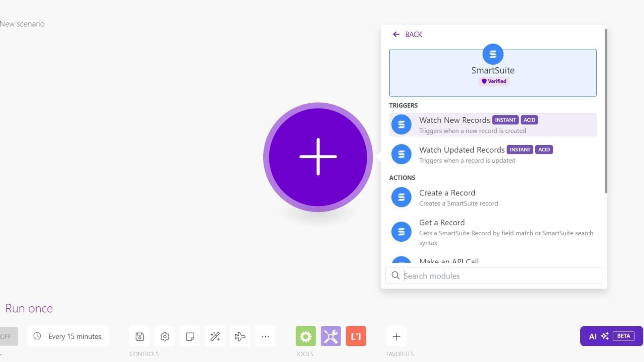Click the Search modules input field

pyautogui.click(x=500, y=276)
